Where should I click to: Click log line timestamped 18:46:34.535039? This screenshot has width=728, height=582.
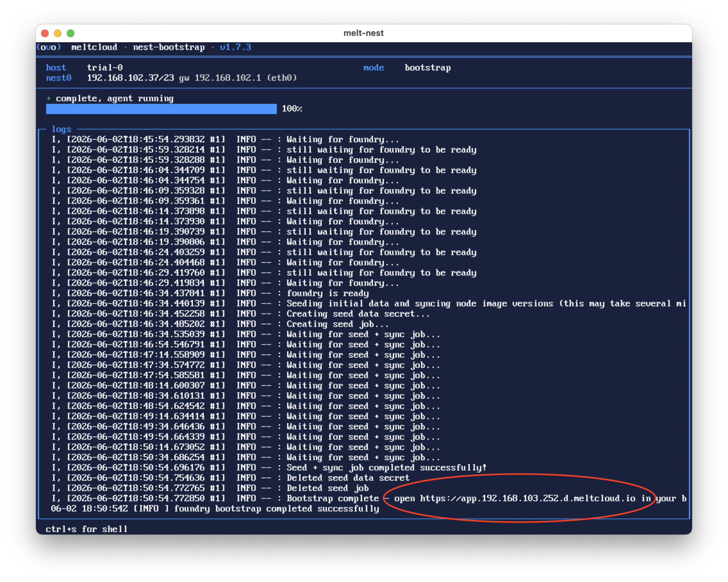point(246,334)
